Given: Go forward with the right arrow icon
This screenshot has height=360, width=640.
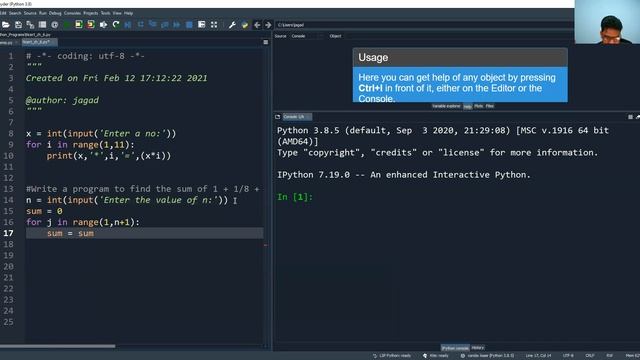Looking at the screenshot, I should pyautogui.click(x=268, y=25).
